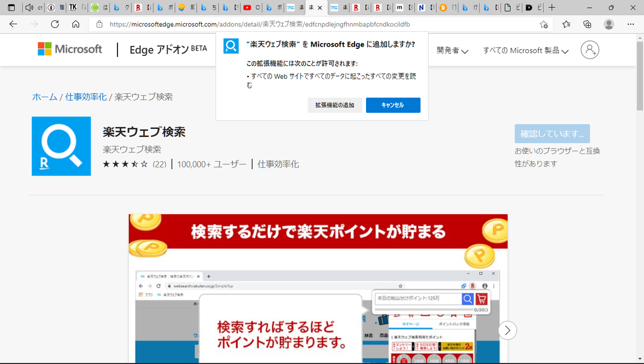Show next screenshot with arrow button

point(508,330)
